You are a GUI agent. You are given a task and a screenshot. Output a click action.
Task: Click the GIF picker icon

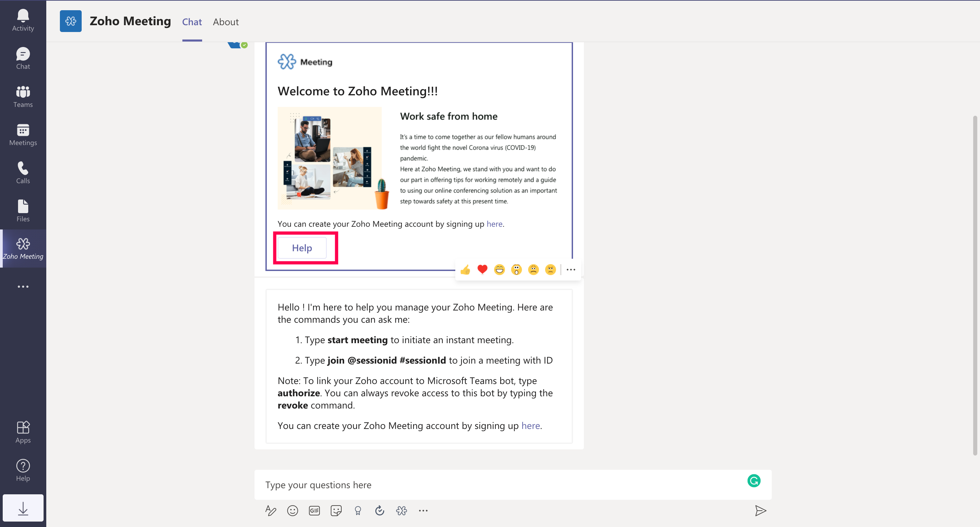tap(314, 511)
